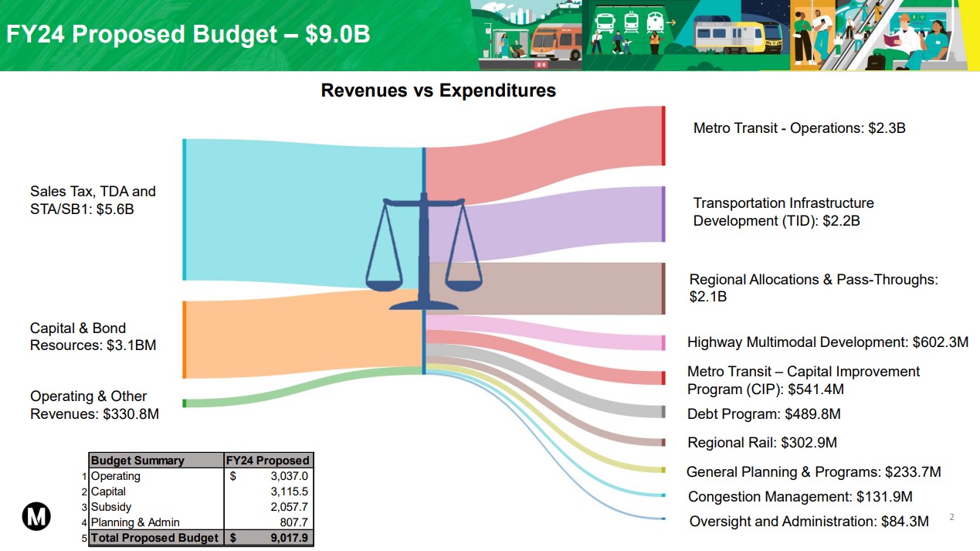Click the Oversight and Administration label
This screenshot has width=980, height=551.
tap(808, 522)
